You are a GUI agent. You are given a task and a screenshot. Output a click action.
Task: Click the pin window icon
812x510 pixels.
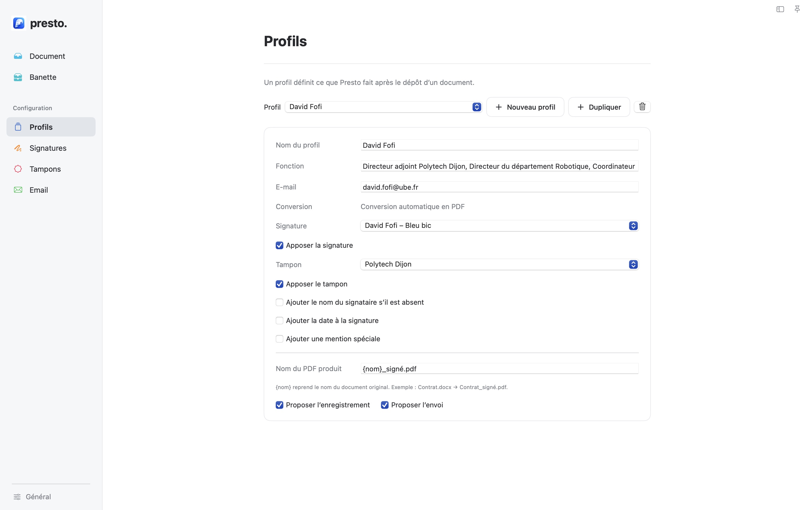point(797,9)
